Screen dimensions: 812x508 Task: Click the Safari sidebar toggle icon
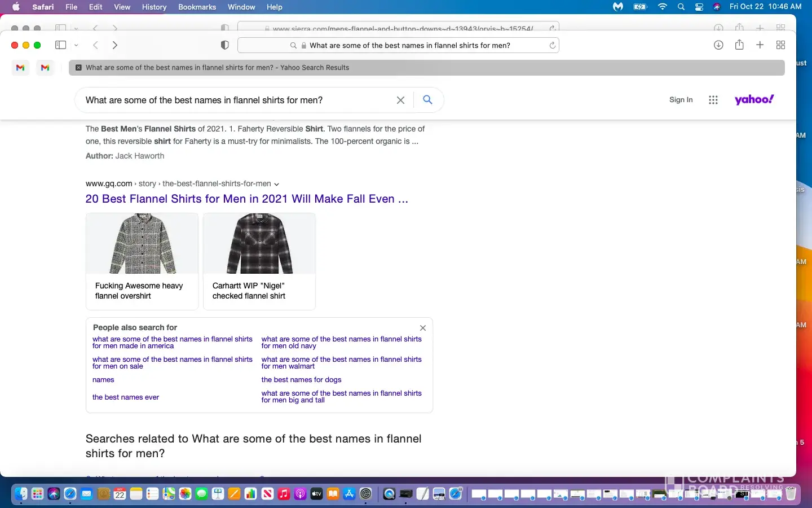coord(60,45)
